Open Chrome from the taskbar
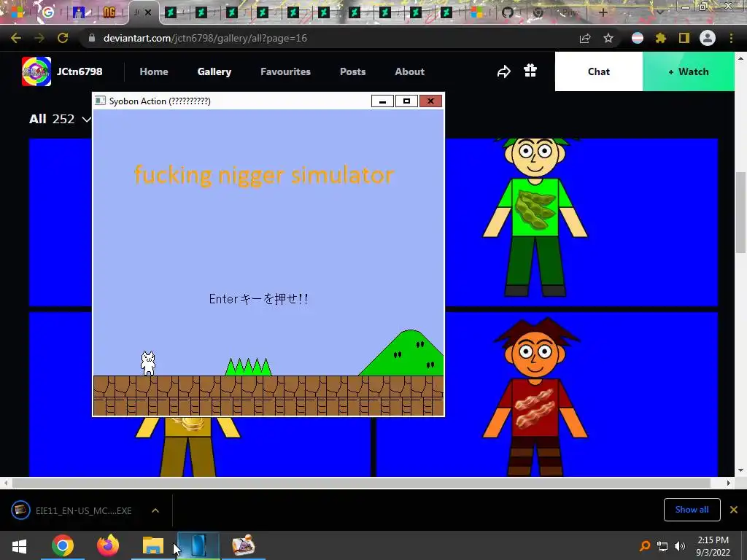 (x=63, y=545)
